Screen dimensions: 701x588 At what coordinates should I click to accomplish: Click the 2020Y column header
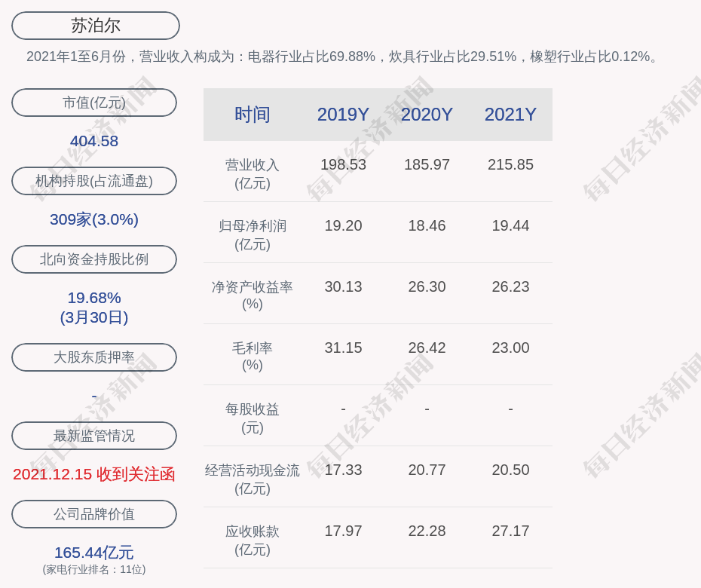click(427, 115)
